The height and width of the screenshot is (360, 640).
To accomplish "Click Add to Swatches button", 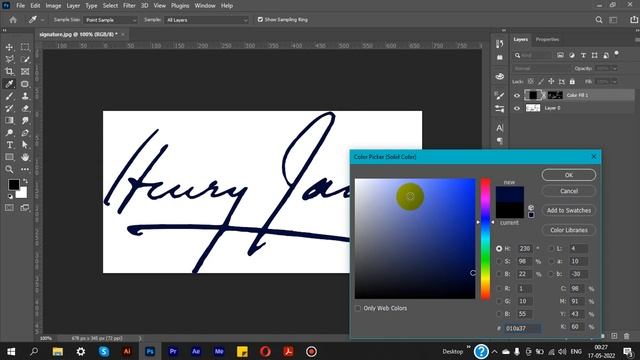I will pos(569,210).
